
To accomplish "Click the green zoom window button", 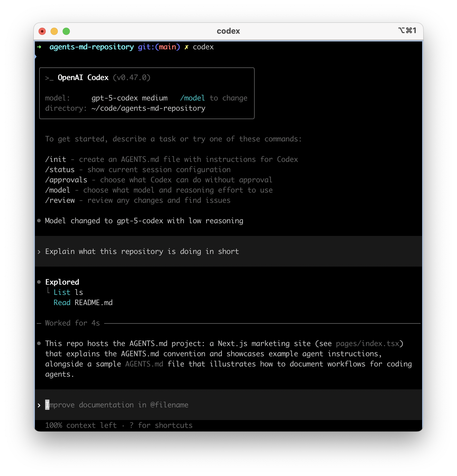I will pos(66,31).
